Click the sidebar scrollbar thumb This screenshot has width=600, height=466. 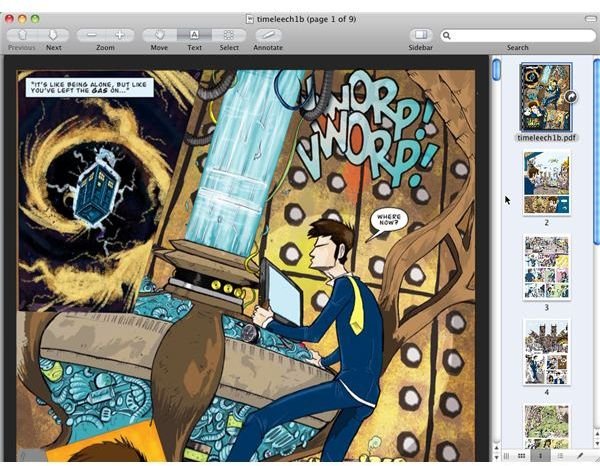pyautogui.click(x=597, y=150)
